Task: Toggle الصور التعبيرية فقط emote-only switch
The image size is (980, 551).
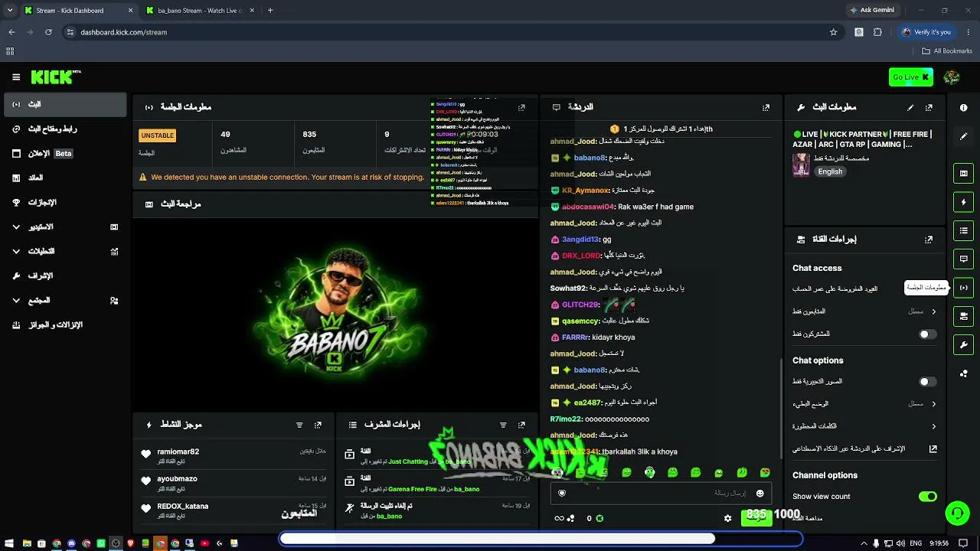Action: click(927, 382)
